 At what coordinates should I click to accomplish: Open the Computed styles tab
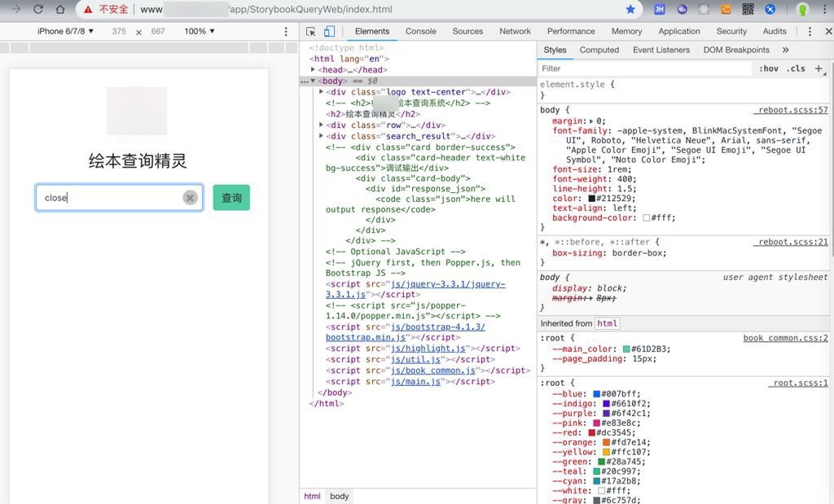tap(599, 50)
